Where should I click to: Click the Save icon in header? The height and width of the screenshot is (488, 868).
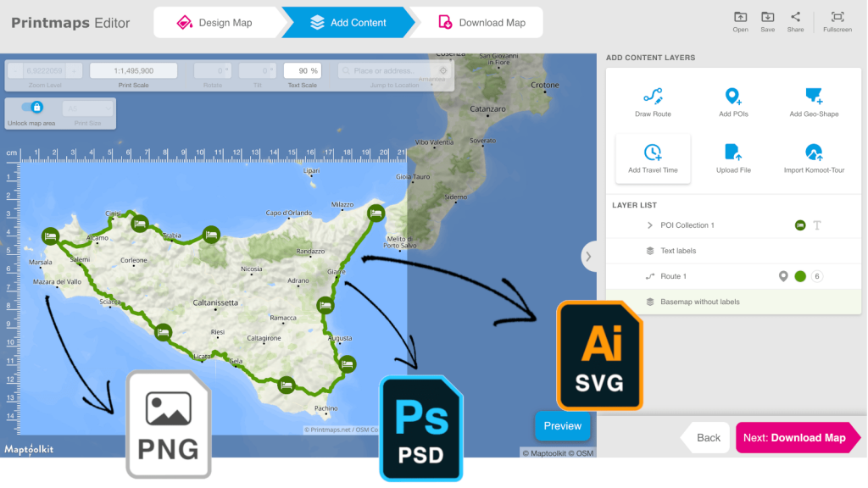[x=767, y=21]
